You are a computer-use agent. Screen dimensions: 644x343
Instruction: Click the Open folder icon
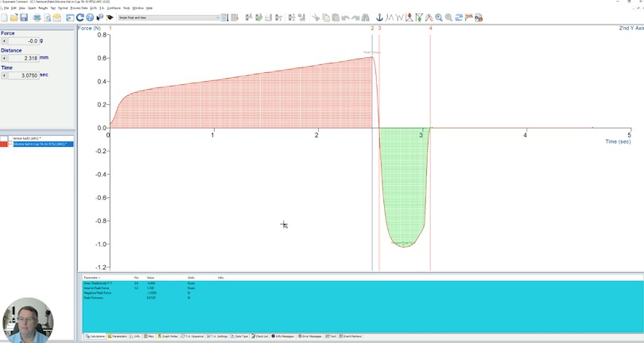pyautogui.click(x=14, y=17)
